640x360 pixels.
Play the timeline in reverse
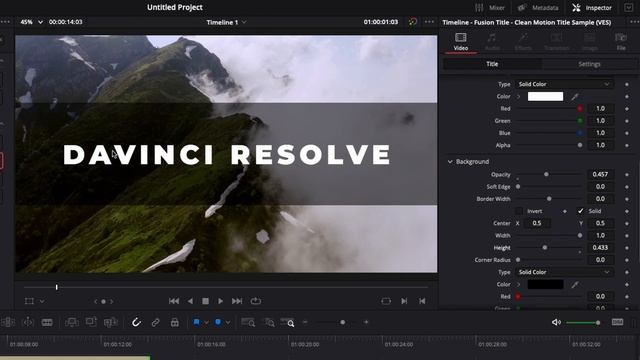[x=190, y=301]
